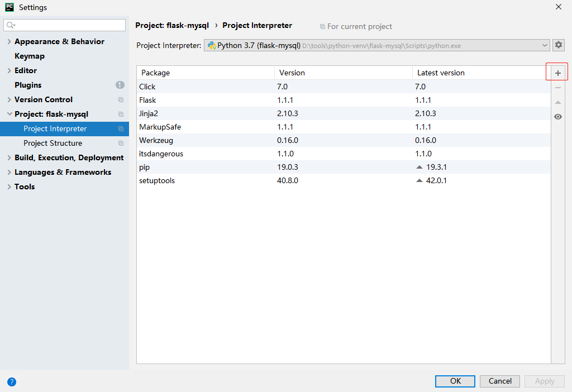Select the MarkupSafe package row
Image resolution: width=572 pixels, height=392 pixels.
(x=344, y=127)
